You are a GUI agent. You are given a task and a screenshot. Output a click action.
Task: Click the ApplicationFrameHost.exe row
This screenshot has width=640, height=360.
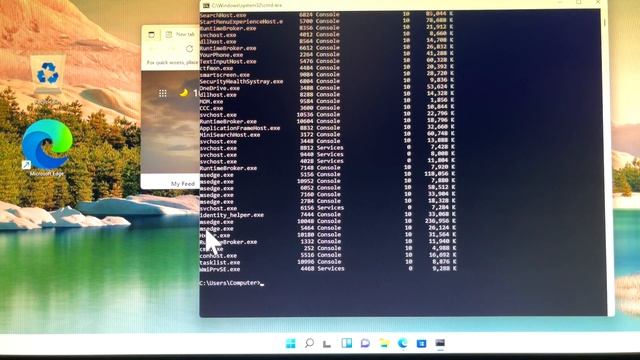pos(327,128)
